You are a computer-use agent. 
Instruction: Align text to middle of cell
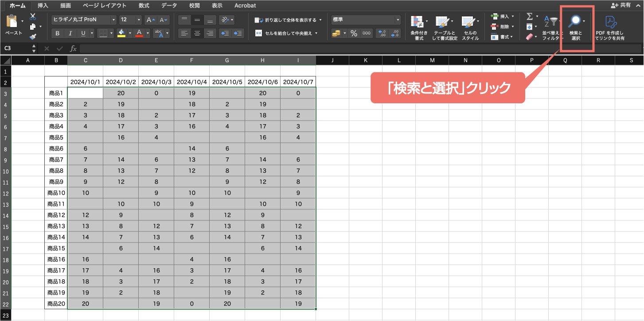197,20
